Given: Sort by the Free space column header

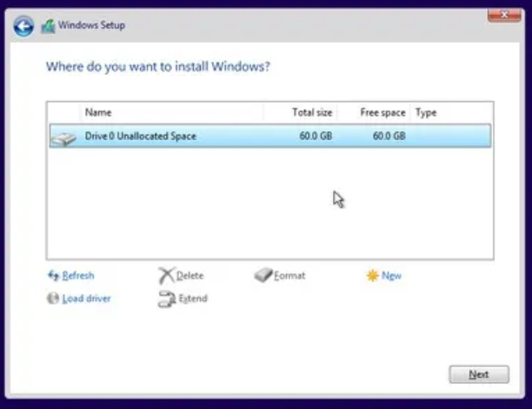Looking at the screenshot, I should coord(374,112).
